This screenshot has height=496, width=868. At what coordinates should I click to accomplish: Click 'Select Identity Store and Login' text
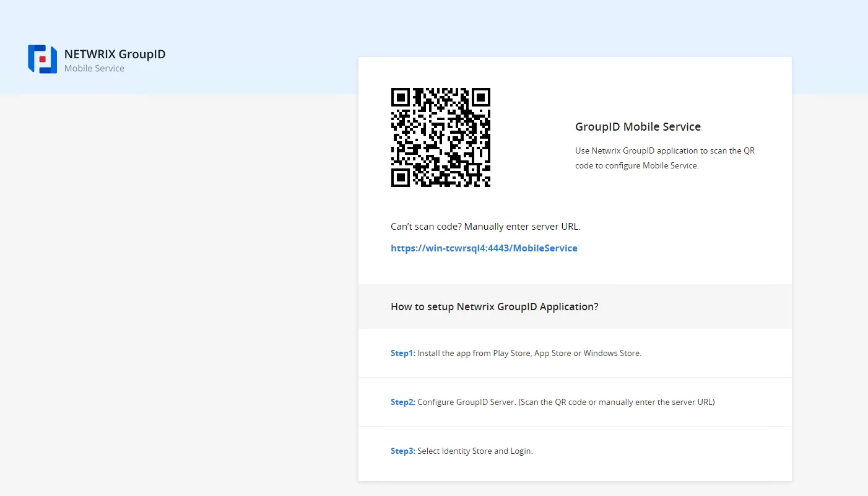point(475,451)
